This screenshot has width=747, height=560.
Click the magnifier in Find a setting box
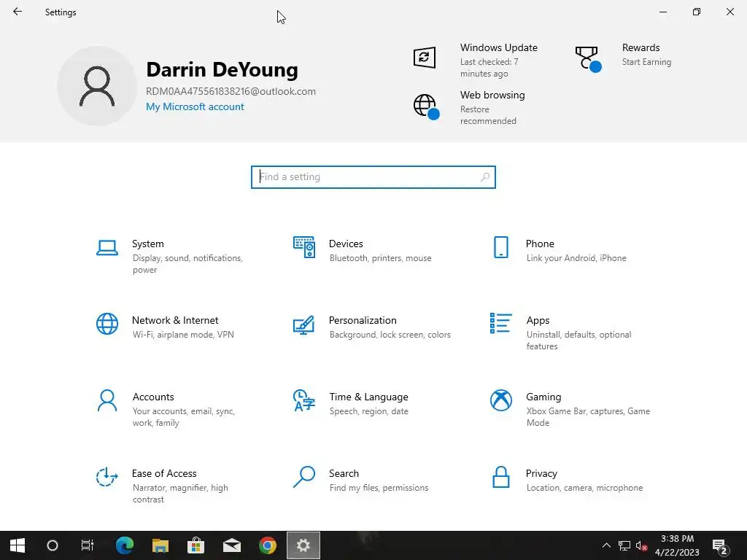[485, 177]
